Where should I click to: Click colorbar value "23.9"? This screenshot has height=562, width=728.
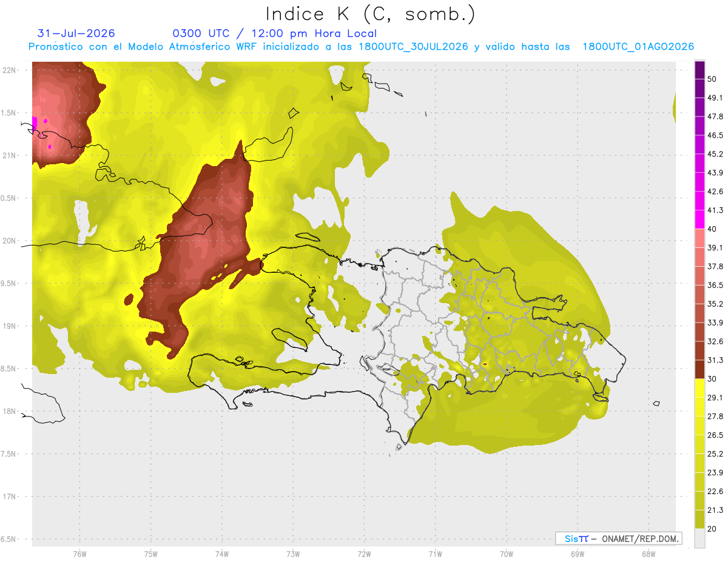click(715, 473)
